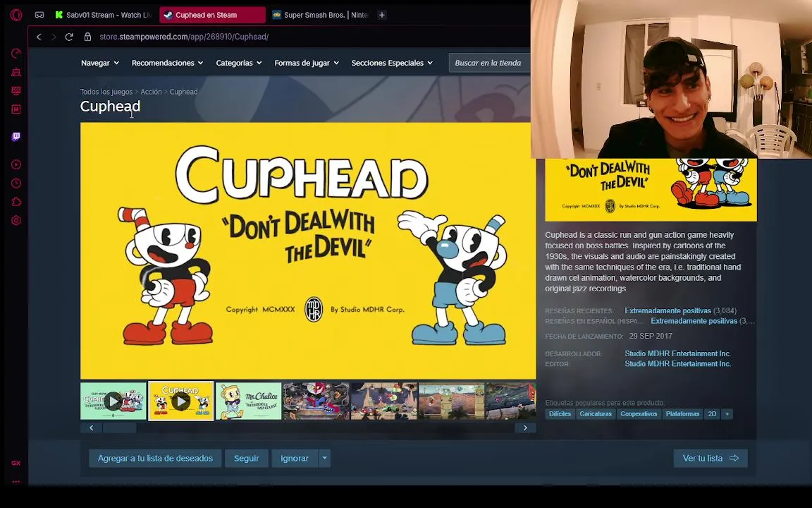This screenshot has width=812, height=508.
Task: Reload the Steam page
Action: click(69, 37)
